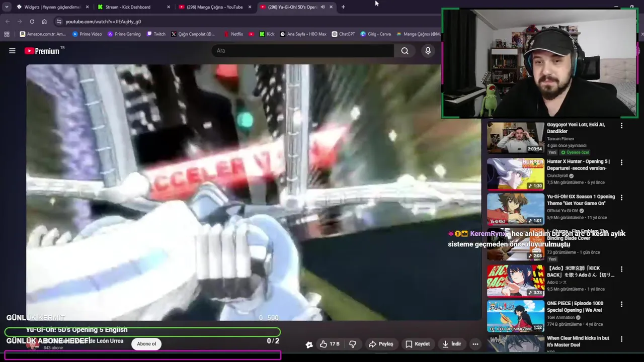Open Twitch bookmark

point(156,34)
